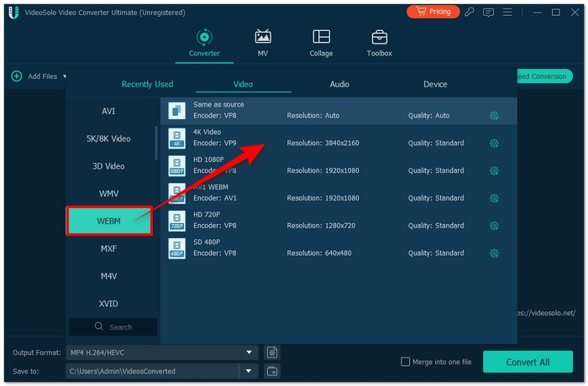Click the Save to path field
Image resolution: width=588 pixels, height=386 pixels.
click(152, 371)
